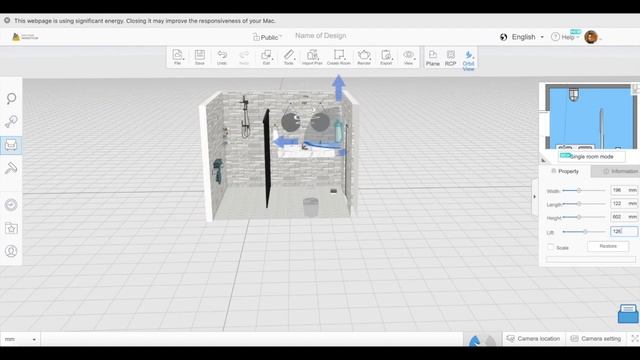Click the Restore button
The width and height of the screenshot is (640, 360).
tap(608, 247)
